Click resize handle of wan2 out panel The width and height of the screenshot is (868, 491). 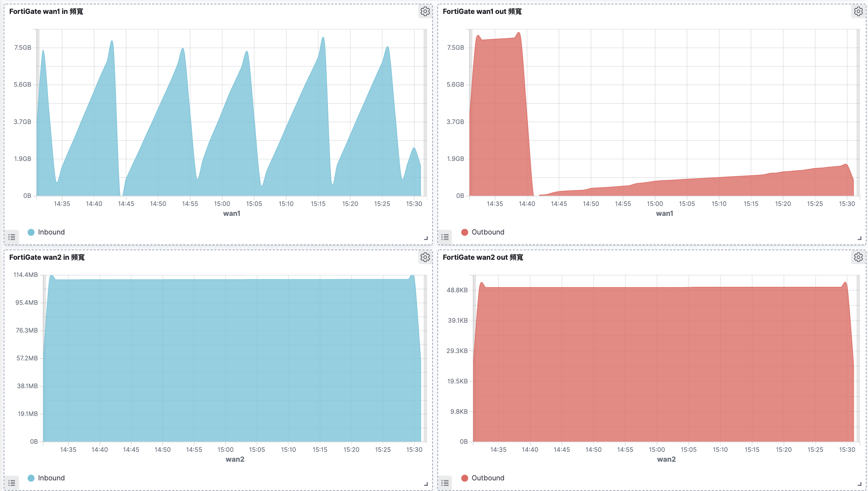(860, 484)
